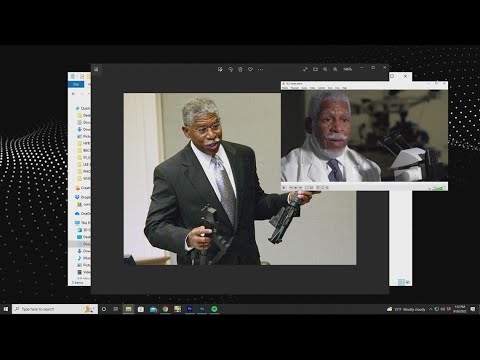Open Adobe Premiere Pro from the taskbar

(x=190, y=309)
